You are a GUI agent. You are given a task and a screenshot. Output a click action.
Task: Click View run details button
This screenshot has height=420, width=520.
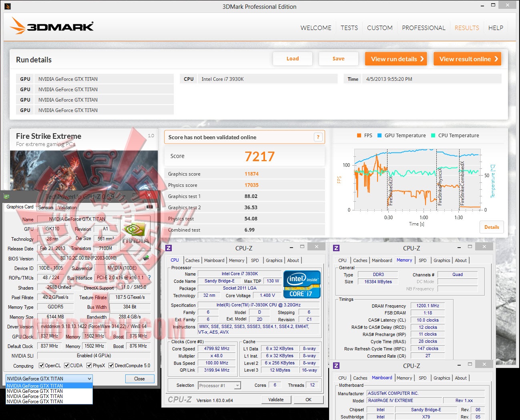tap(396, 59)
